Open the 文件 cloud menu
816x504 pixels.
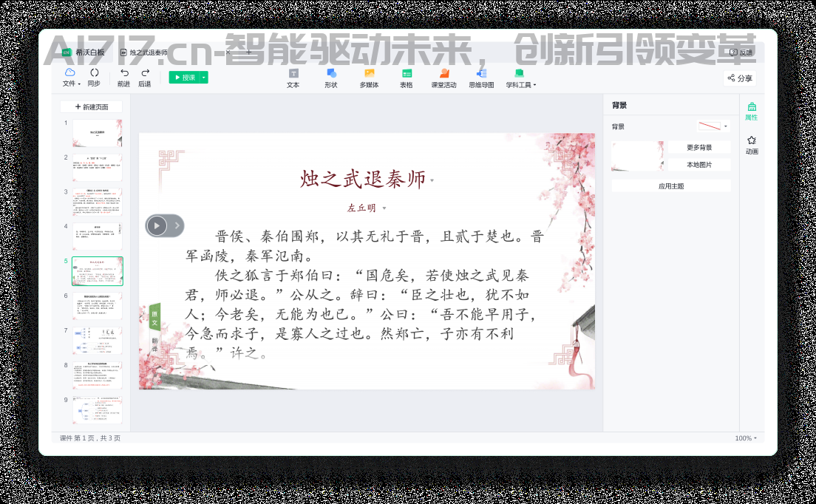tap(71, 77)
